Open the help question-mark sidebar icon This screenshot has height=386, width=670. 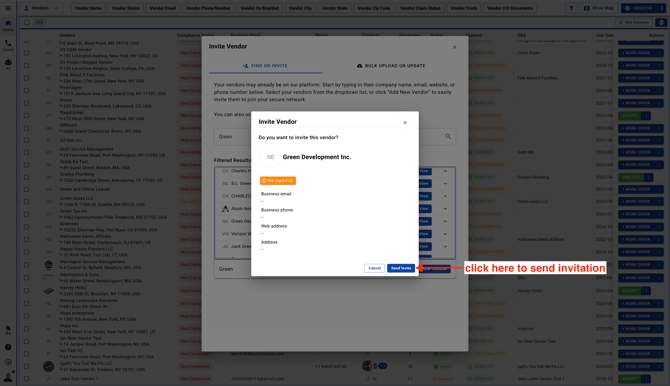[x=8, y=347]
